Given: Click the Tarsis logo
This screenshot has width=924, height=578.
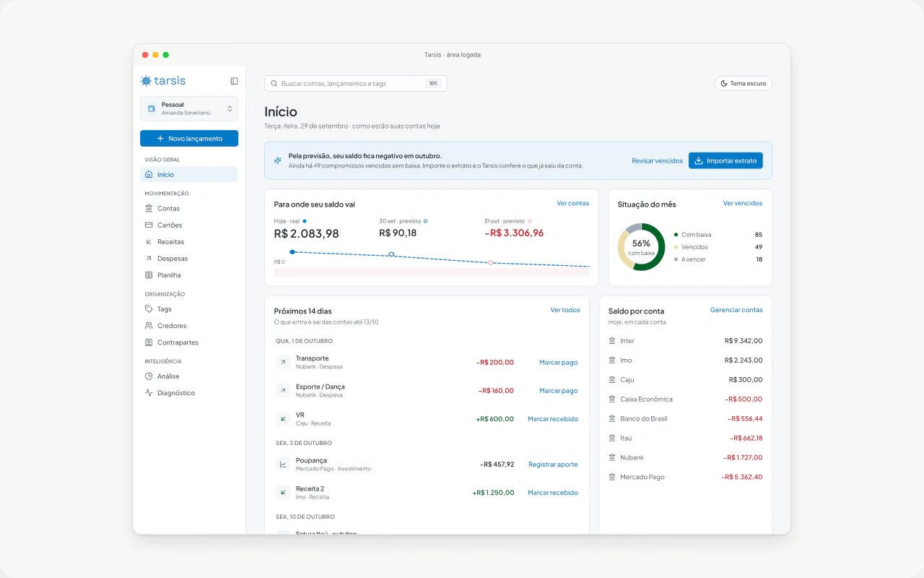Looking at the screenshot, I should 163,81.
